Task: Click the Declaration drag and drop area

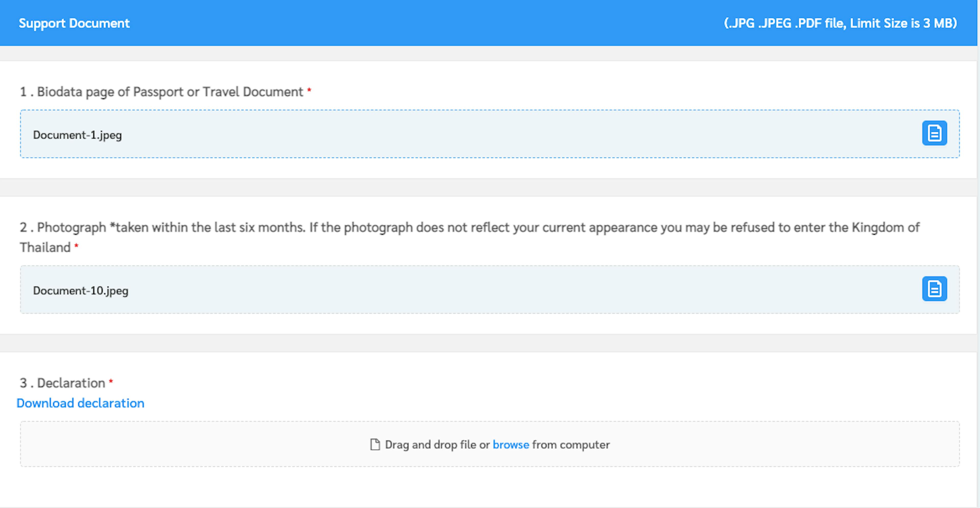Action: click(x=490, y=444)
